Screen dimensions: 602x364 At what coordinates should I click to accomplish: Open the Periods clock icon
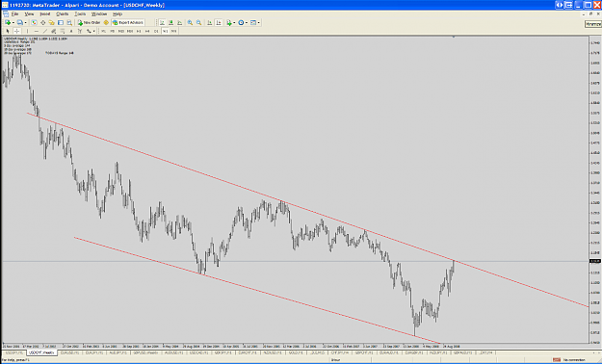[241, 23]
